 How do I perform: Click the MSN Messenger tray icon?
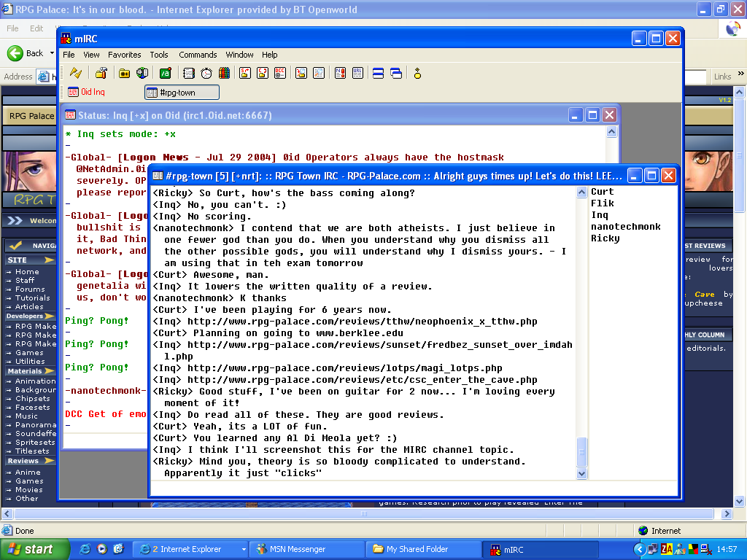click(x=681, y=549)
